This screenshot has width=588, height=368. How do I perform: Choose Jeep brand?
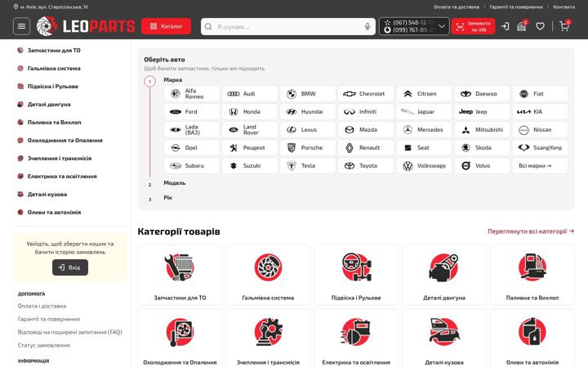(x=482, y=112)
